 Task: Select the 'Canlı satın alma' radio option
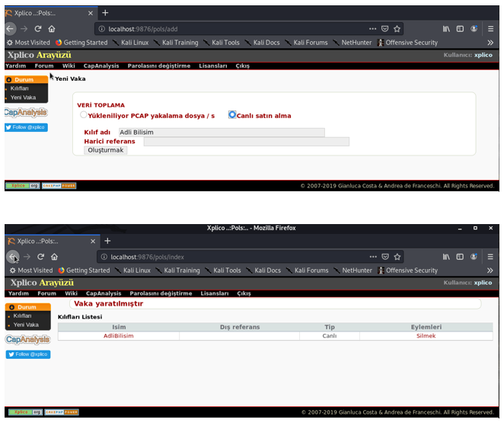(233, 115)
